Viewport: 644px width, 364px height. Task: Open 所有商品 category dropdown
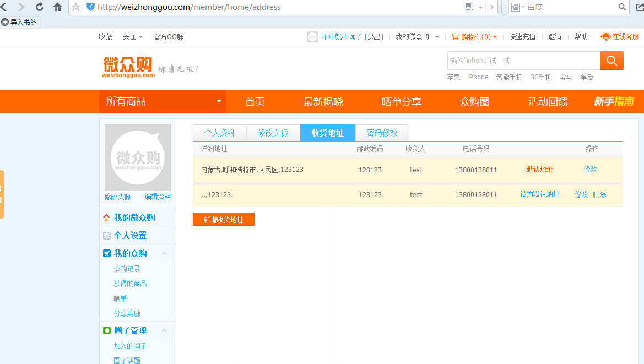[x=162, y=101]
